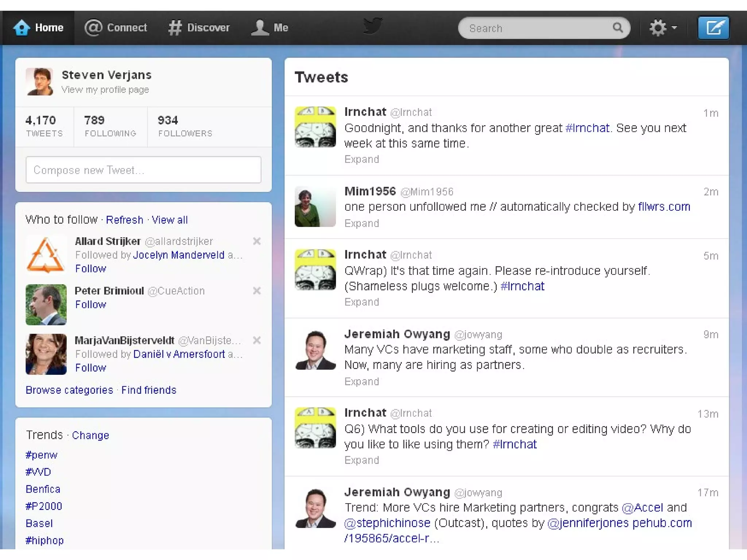Open the Me profile tab

click(x=270, y=28)
